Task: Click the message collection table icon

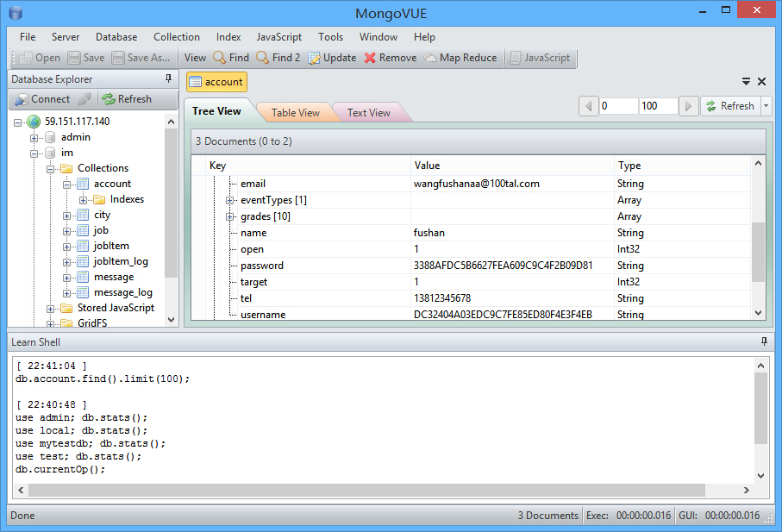Action: (83, 277)
